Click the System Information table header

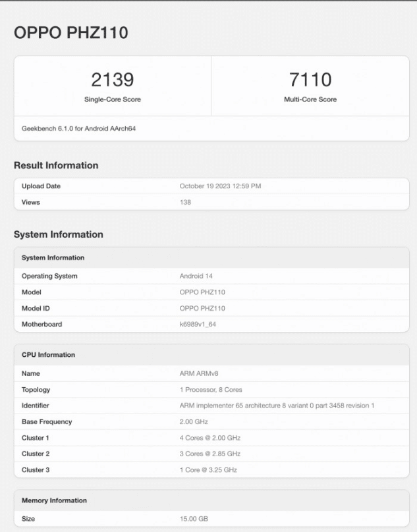[53, 258]
